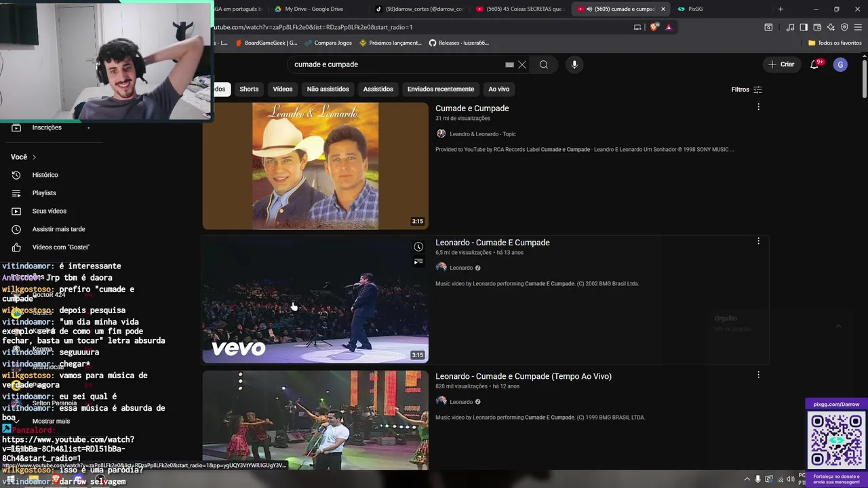Open Histórico in the sidebar
The height and width of the screenshot is (488, 868).
[45, 175]
